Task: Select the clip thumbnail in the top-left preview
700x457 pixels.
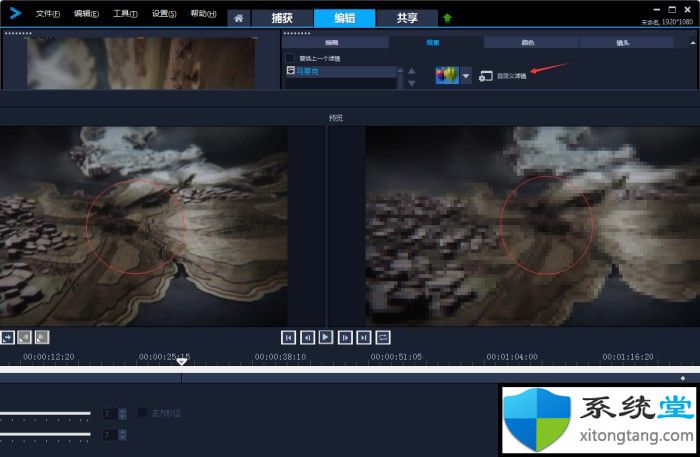Action: click(141, 62)
